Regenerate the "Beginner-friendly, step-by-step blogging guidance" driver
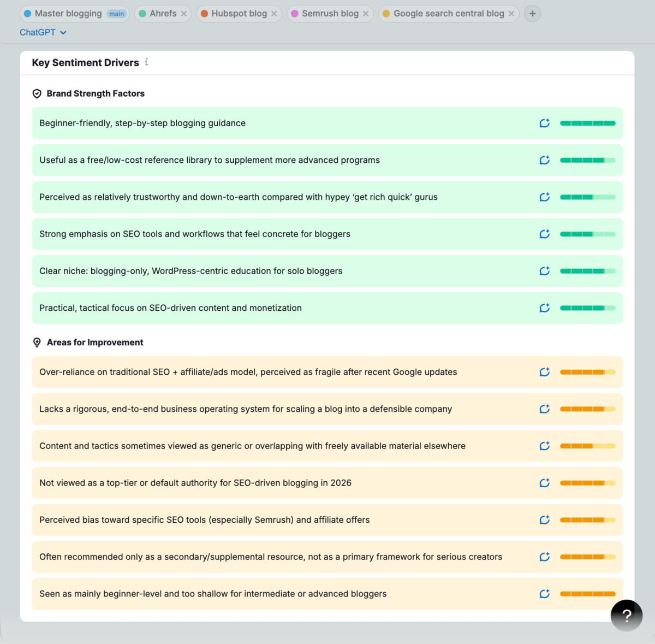The height and width of the screenshot is (644, 655). (x=544, y=123)
